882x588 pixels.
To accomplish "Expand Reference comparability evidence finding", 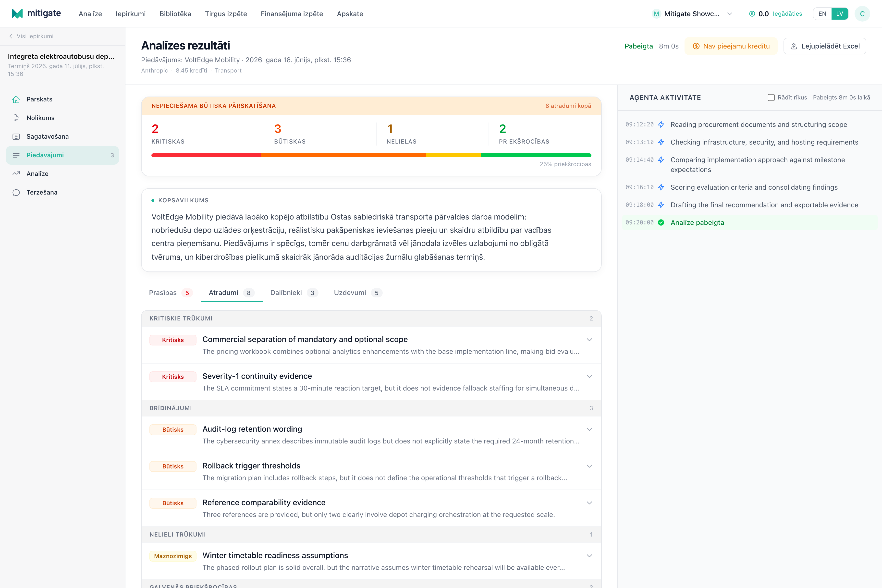I will point(589,503).
